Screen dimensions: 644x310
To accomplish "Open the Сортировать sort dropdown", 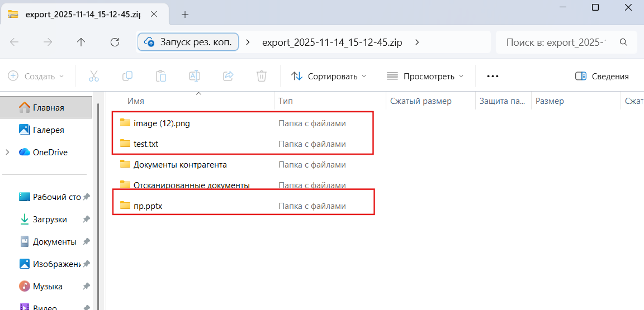I will point(329,76).
